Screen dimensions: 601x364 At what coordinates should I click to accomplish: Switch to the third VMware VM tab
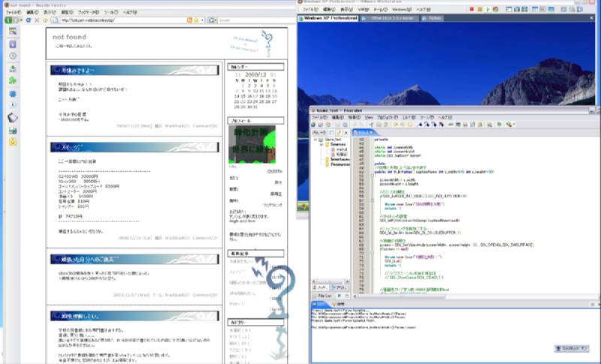pos(432,18)
